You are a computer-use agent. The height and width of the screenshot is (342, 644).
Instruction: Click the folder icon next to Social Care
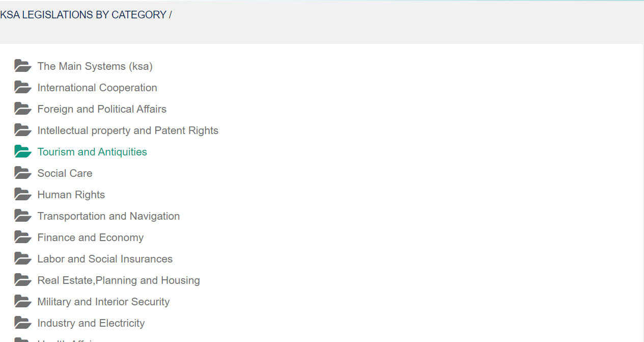[23, 173]
